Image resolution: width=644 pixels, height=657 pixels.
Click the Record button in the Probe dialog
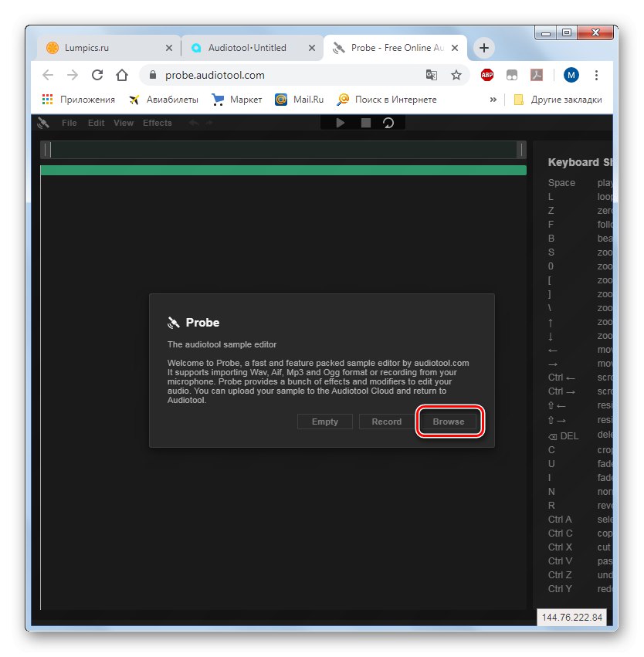[386, 422]
